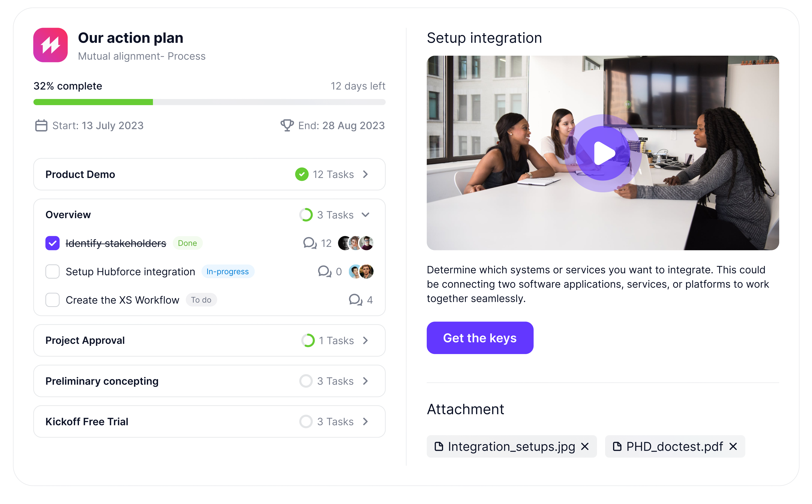
Task: Click the Get the keys button
Action: (x=480, y=338)
